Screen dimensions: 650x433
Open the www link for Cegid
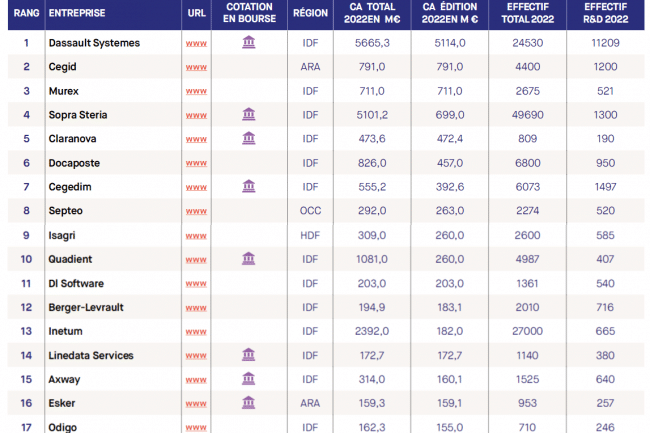pos(196,68)
